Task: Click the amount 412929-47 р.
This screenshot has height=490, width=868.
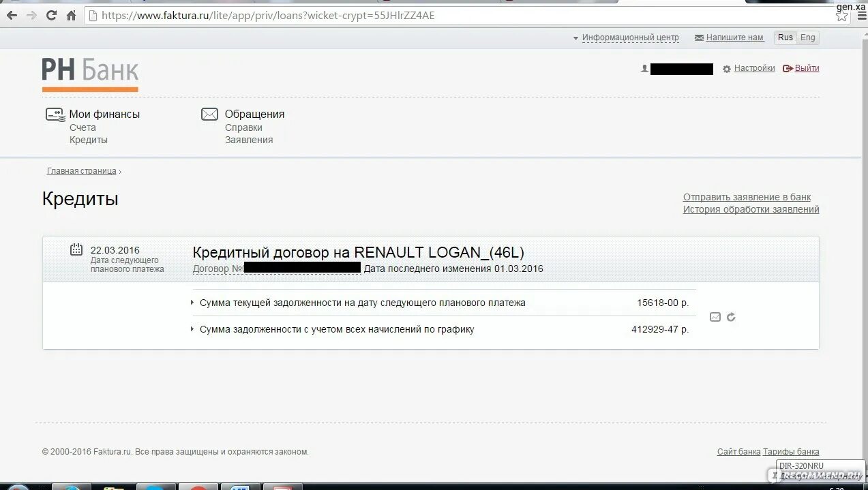Action: 660,329
